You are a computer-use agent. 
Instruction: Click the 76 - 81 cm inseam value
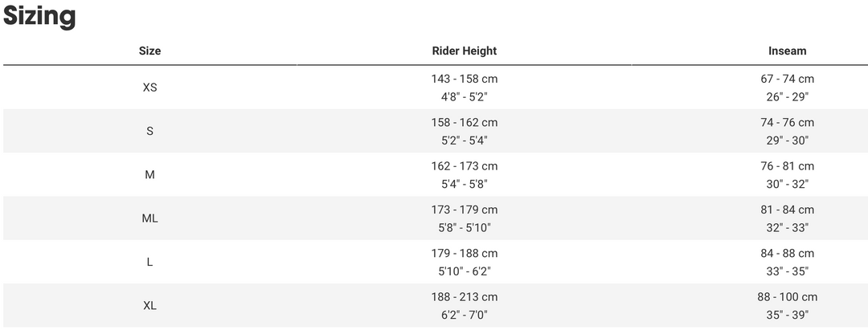(787, 166)
